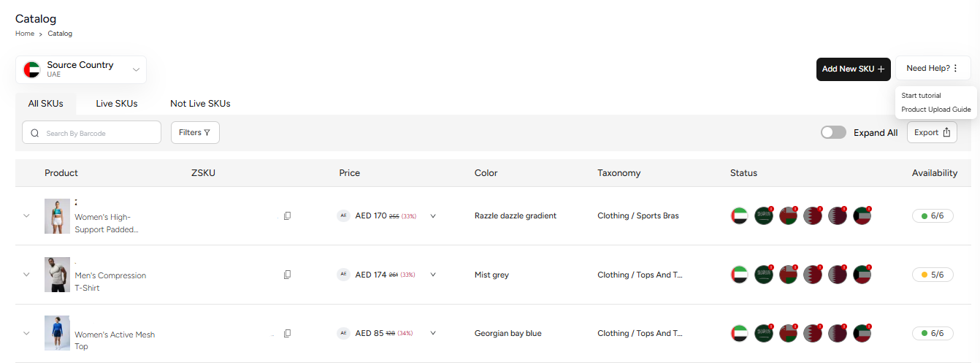Click the Export button
This screenshot has height=363, width=980.
pyautogui.click(x=932, y=132)
